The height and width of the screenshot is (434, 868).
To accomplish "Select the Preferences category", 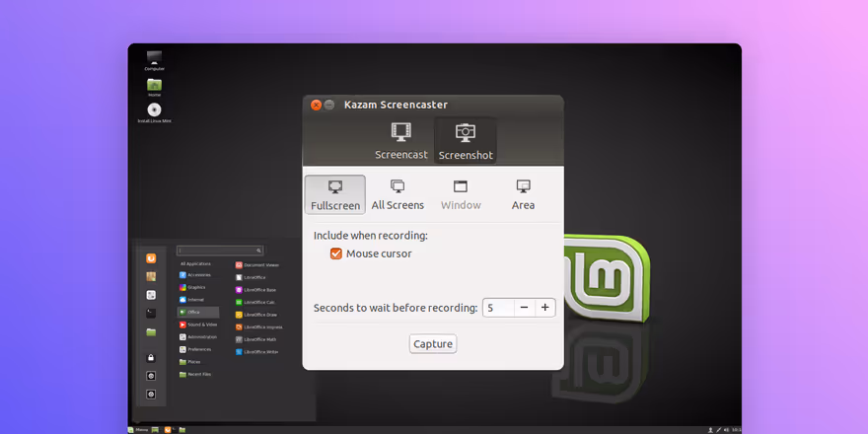I will pyautogui.click(x=195, y=349).
